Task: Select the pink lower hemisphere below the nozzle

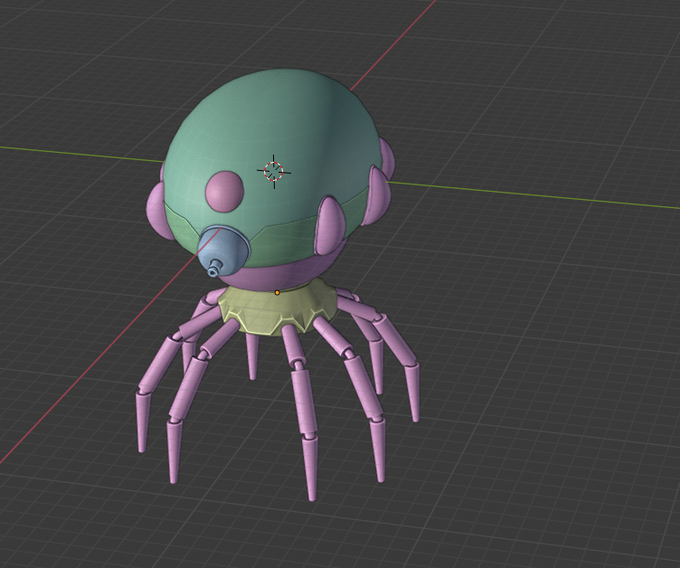Action: coord(282,274)
